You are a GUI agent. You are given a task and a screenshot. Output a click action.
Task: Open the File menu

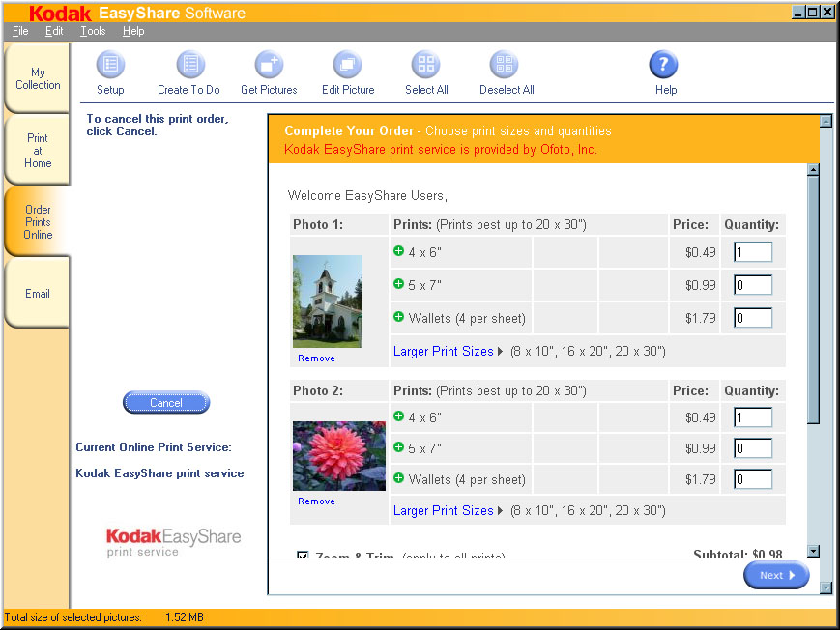20,31
